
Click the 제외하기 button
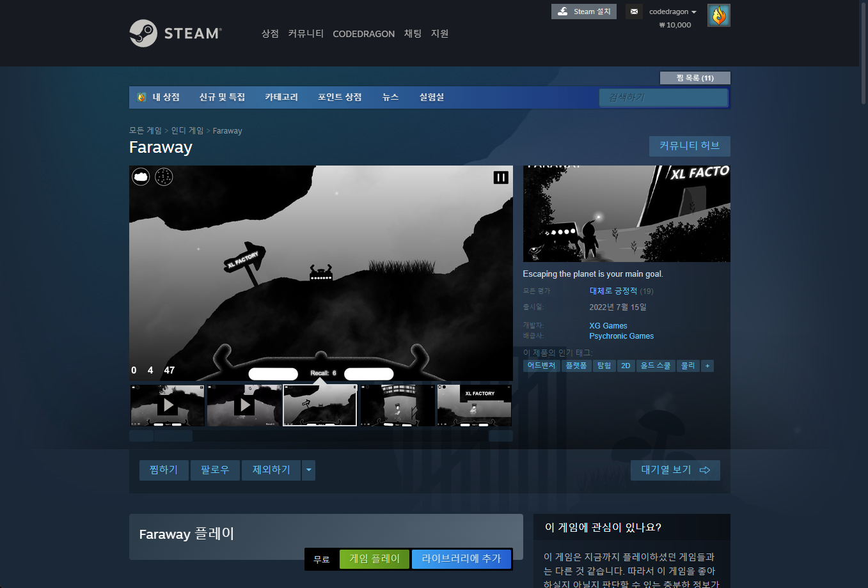point(271,470)
